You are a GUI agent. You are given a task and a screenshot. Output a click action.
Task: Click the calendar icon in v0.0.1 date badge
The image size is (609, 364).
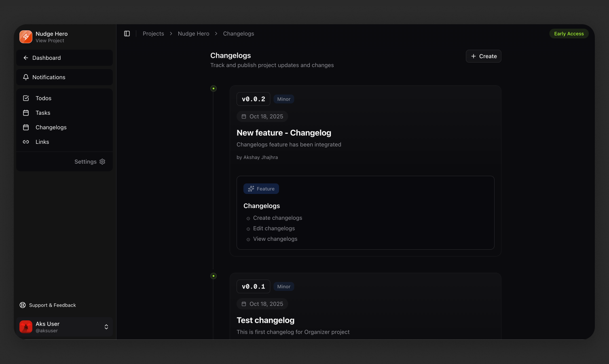click(244, 304)
